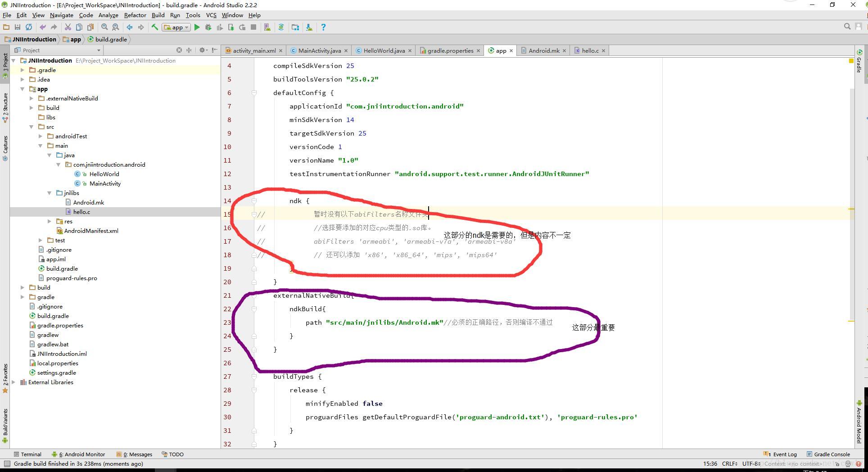Image resolution: width=868 pixels, height=472 pixels.
Task: Click the Cut scissors icon
Action: pos(68,27)
